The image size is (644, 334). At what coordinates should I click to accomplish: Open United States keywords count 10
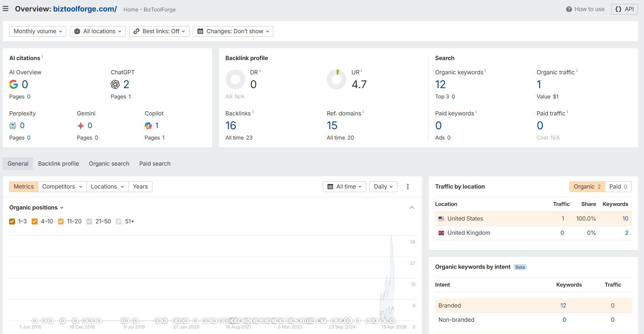625,219
